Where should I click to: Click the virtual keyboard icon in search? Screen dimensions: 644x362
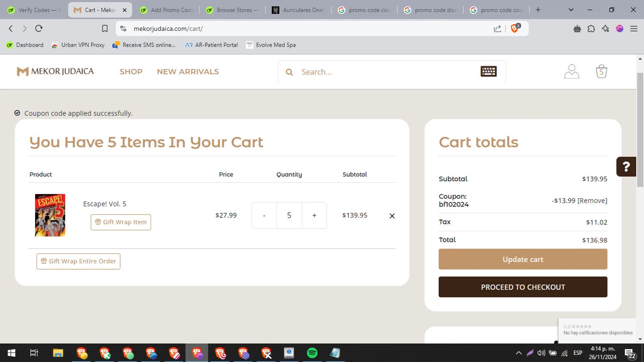[489, 71]
